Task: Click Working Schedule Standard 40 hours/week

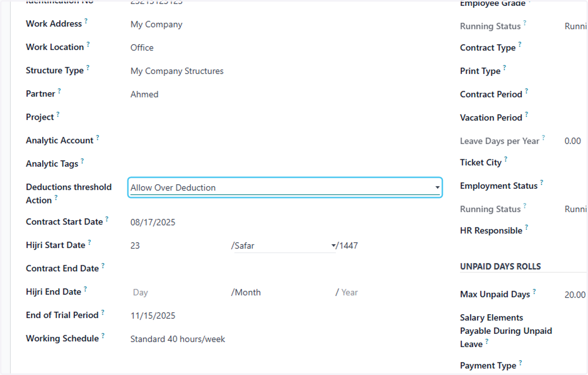Action: 178,339
